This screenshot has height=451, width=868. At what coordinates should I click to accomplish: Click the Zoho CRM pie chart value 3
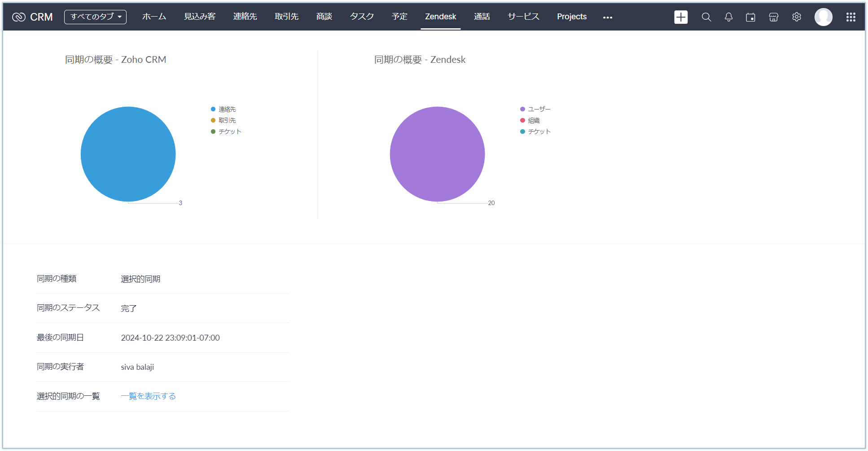coord(180,203)
